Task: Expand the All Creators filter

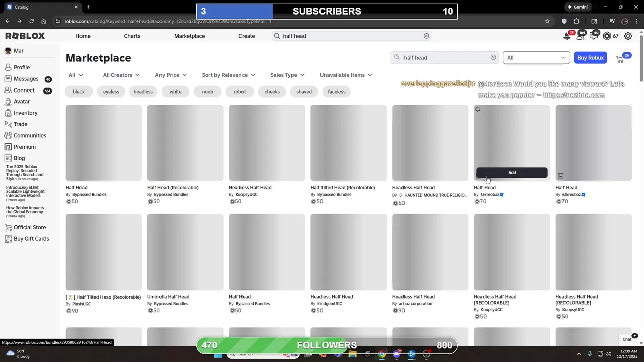Action: click(121, 75)
